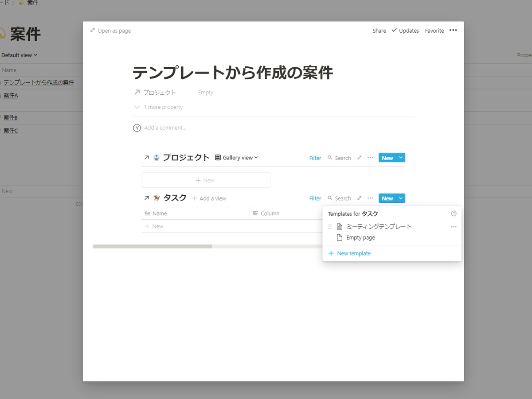Open the three-dot page menu beside Favorite
This screenshot has width=532, height=399.
click(x=453, y=31)
